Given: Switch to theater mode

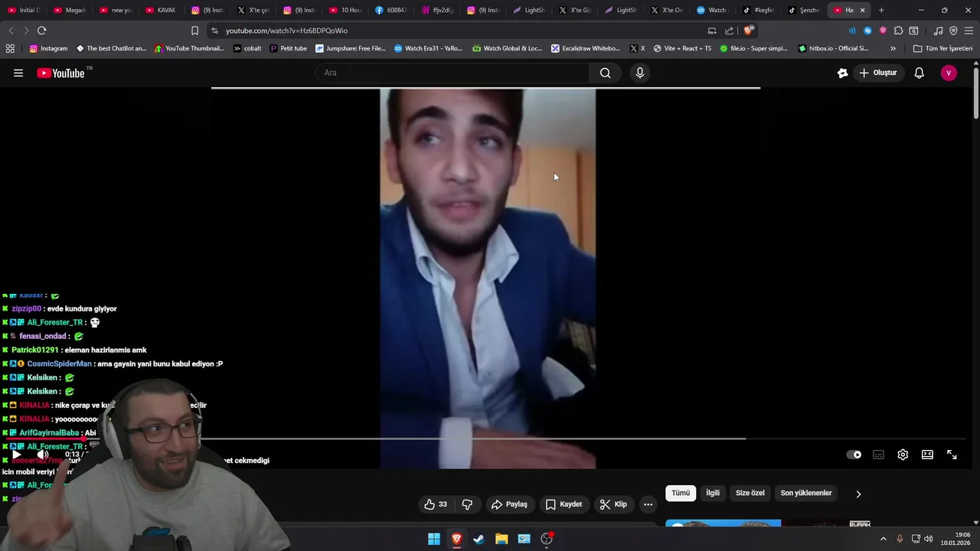Looking at the screenshot, I should 927,455.
